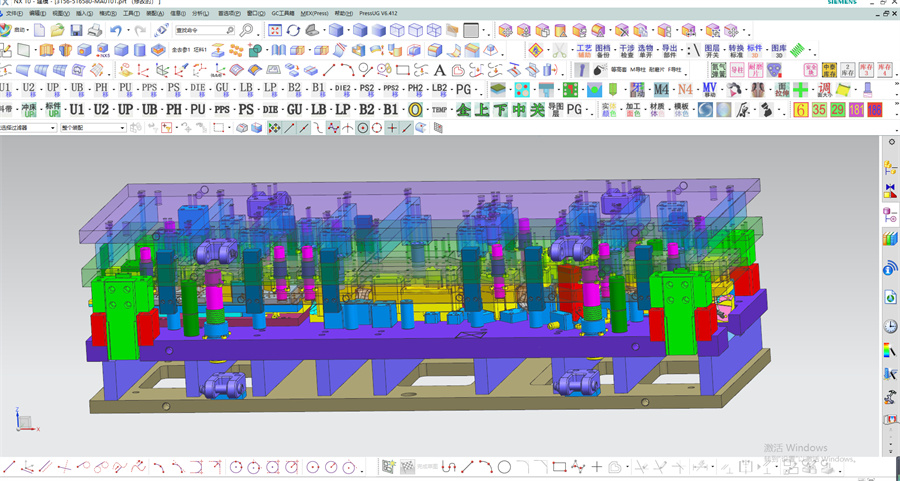Open the GC工具箱 menu
This screenshot has height=481, width=900.
pos(284,14)
